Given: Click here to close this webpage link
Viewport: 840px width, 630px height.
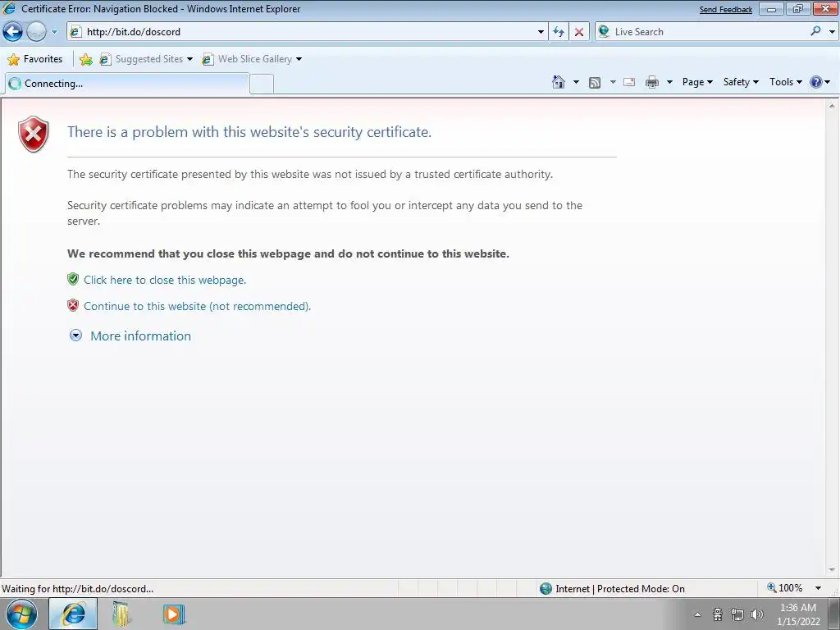Looking at the screenshot, I should pyautogui.click(x=165, y=280).
